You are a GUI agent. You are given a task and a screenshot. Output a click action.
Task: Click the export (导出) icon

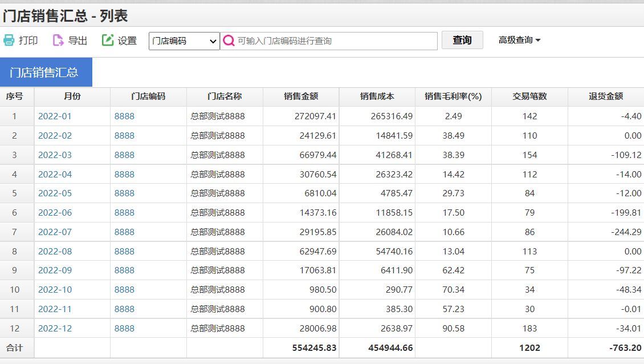click(x=58, y=41)
